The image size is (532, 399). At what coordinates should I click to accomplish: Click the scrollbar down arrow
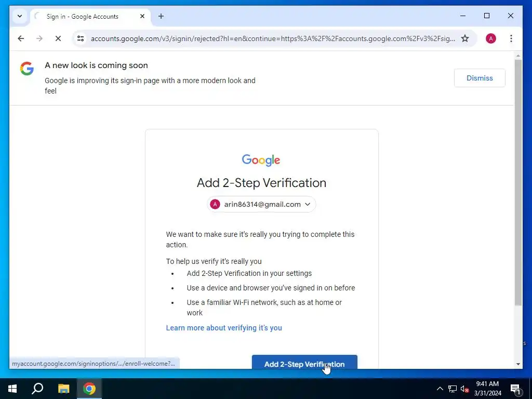click(x=518, y=364)
